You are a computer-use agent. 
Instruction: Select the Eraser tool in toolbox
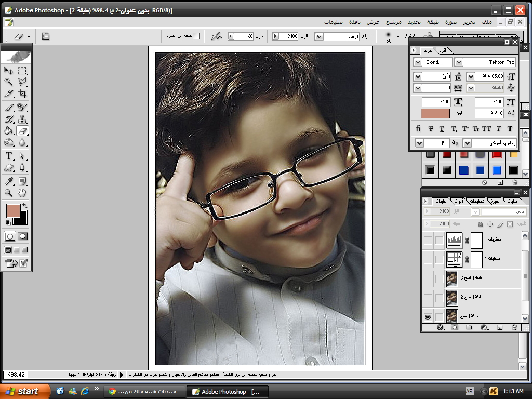click(22, 130)
